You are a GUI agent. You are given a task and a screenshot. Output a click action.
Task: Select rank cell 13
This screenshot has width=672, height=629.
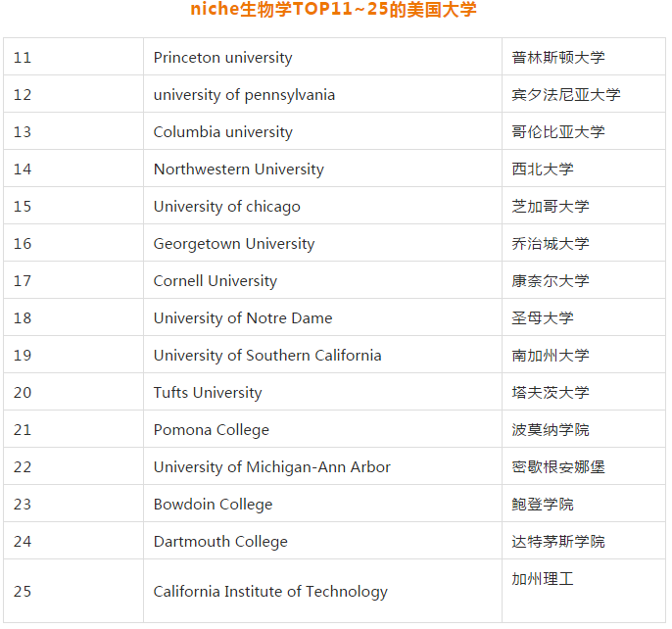tap(73, 131)
